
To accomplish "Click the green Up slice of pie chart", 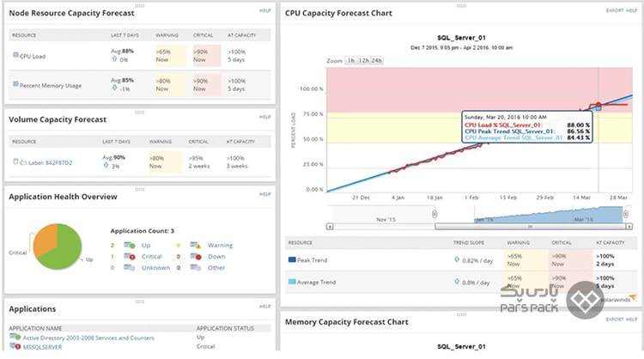I will tap(64, 252).
